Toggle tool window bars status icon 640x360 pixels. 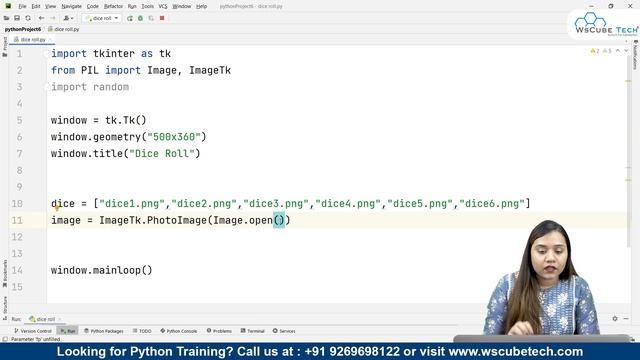point(5,339)
